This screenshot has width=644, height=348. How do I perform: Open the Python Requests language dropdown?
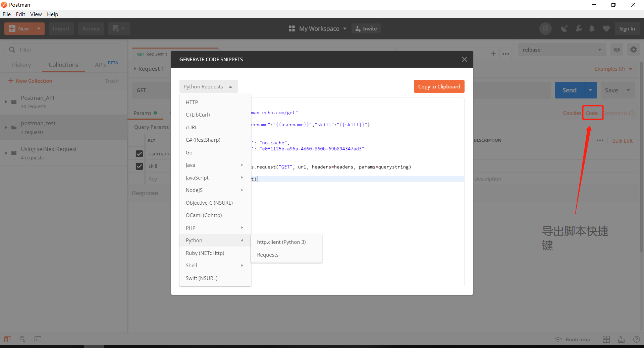click(x=208, y=86)
